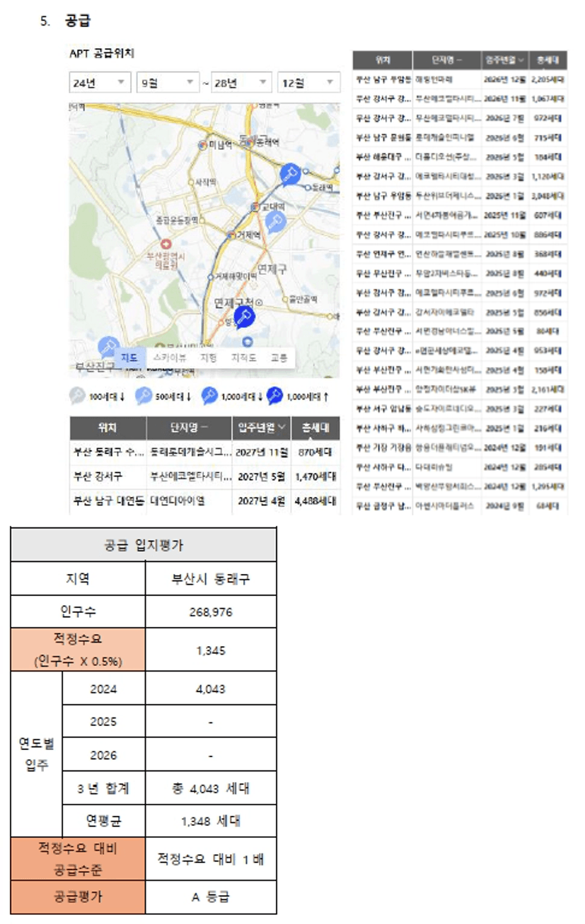Click the 적정수요 대비 1배 cell
The image size is (585, 924).
(x=211, y=859)
